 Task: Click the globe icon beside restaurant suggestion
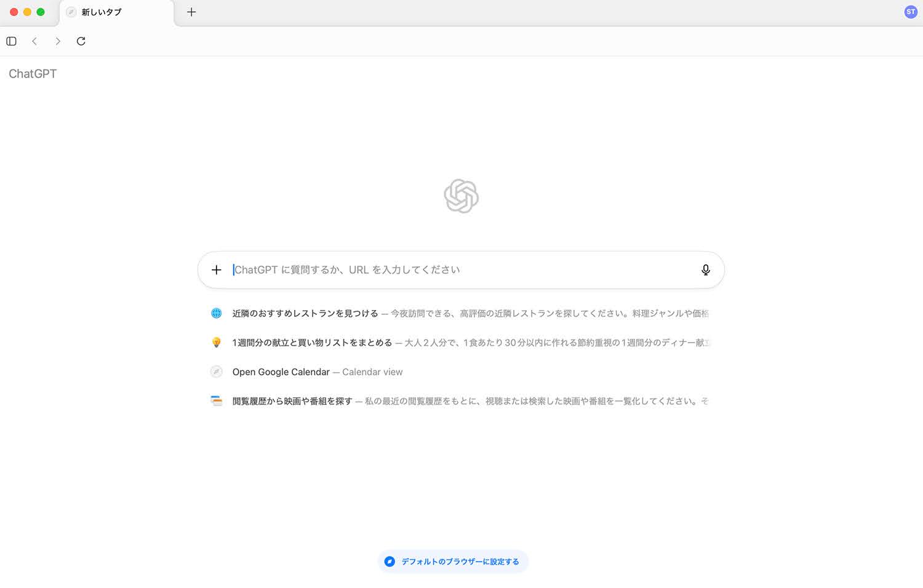217,314
